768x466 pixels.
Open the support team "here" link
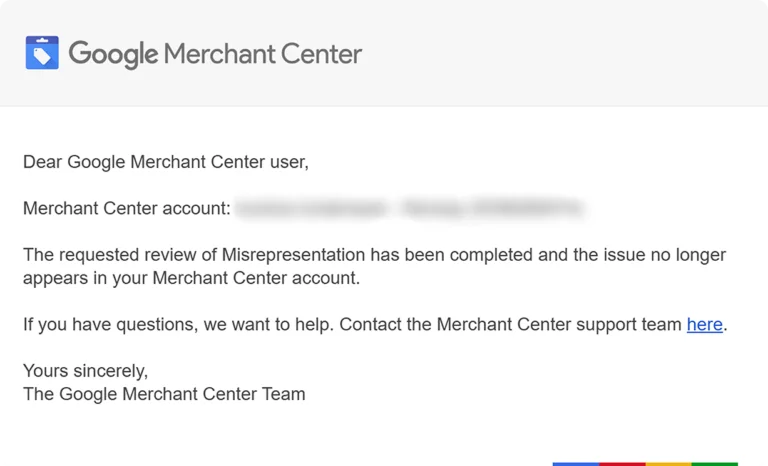pyautogui.click(x=704, y=324)
